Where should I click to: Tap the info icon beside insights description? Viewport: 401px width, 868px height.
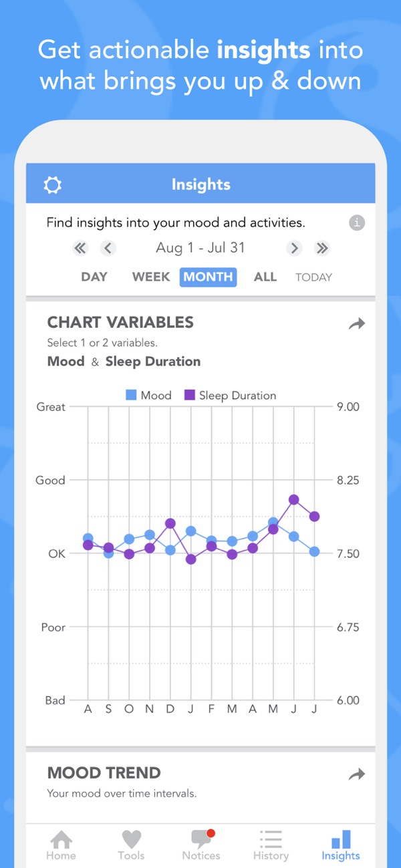click(357, 223)
